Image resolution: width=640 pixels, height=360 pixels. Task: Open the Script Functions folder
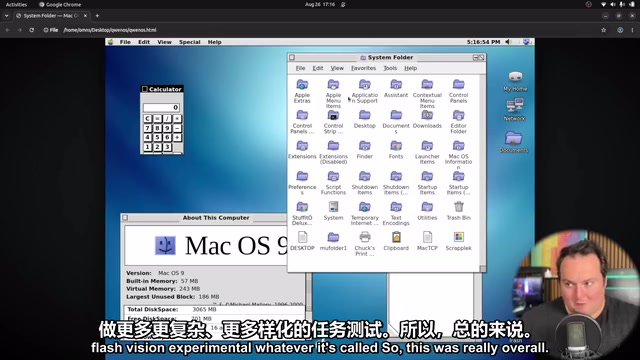click(x=333, y=177)
